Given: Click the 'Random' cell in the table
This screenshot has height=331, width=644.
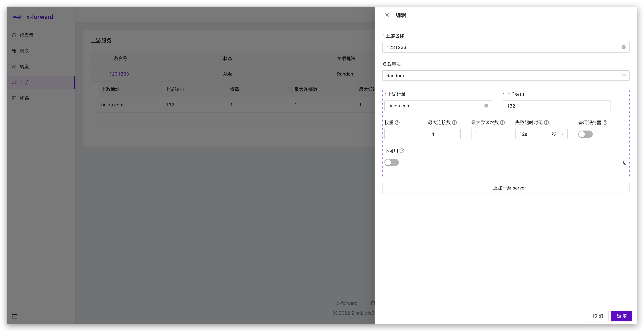Looking at the screenshot, I should point(346,74).
